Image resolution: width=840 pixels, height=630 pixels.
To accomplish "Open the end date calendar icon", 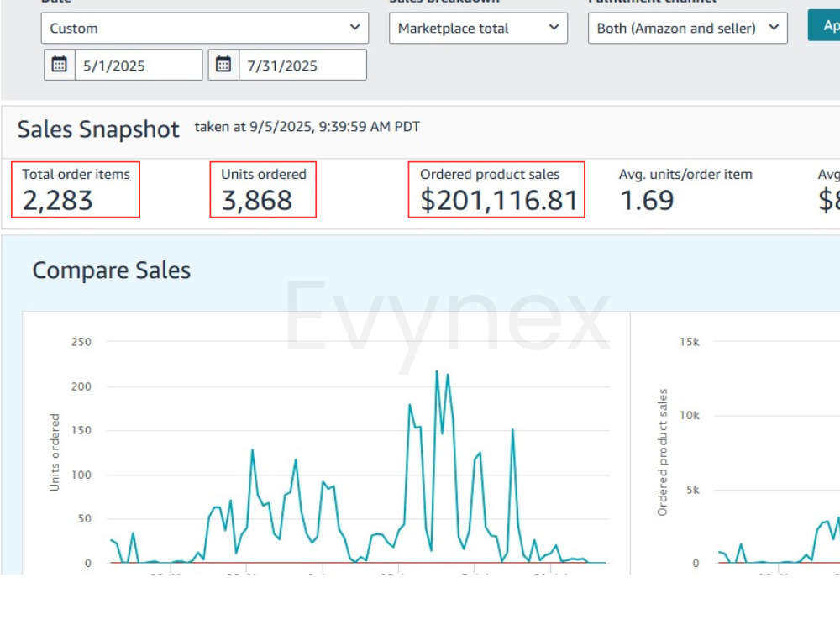I will click(x=223, y=65).
